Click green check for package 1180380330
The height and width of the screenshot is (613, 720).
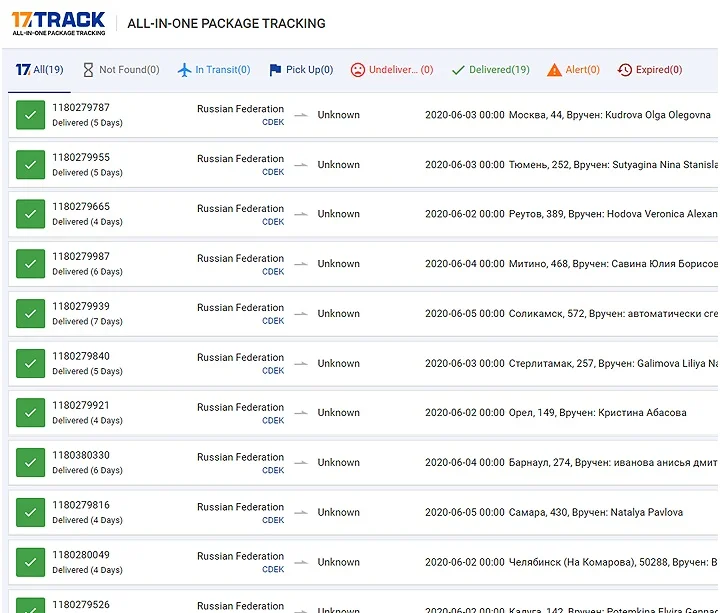(30, 462)
